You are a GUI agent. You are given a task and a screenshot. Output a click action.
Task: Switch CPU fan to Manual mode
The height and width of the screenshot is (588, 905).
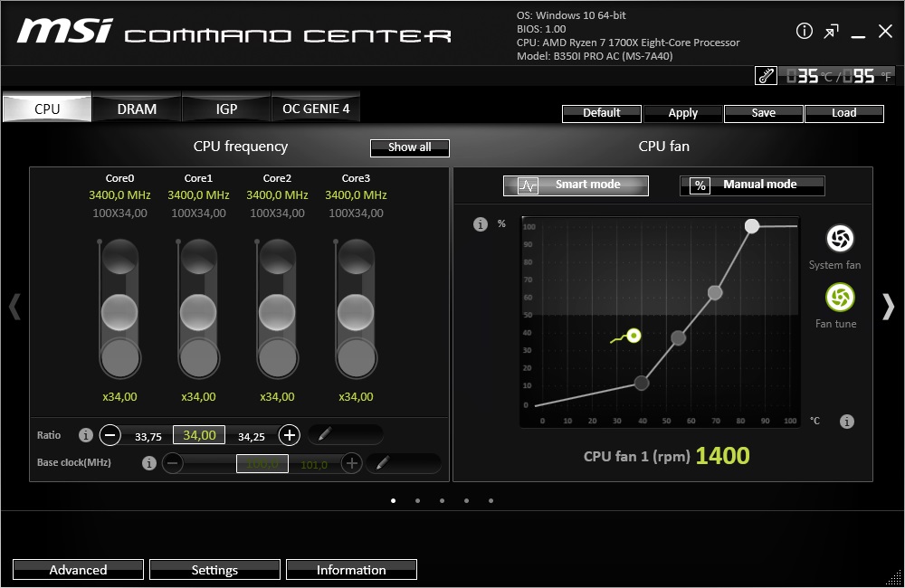[x=752, y=185]
